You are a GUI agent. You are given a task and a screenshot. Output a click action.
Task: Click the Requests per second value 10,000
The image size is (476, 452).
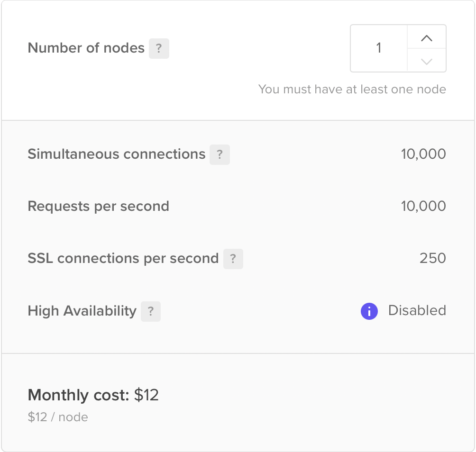click(x=423, y=207)
